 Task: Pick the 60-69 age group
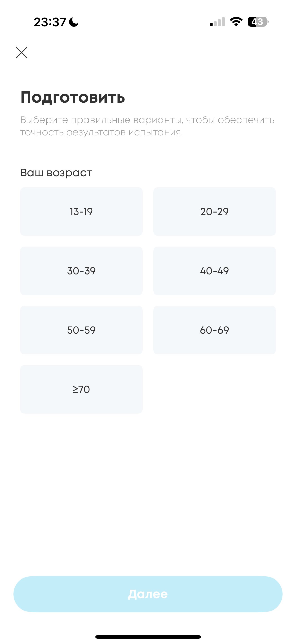[x=214, y=330]
